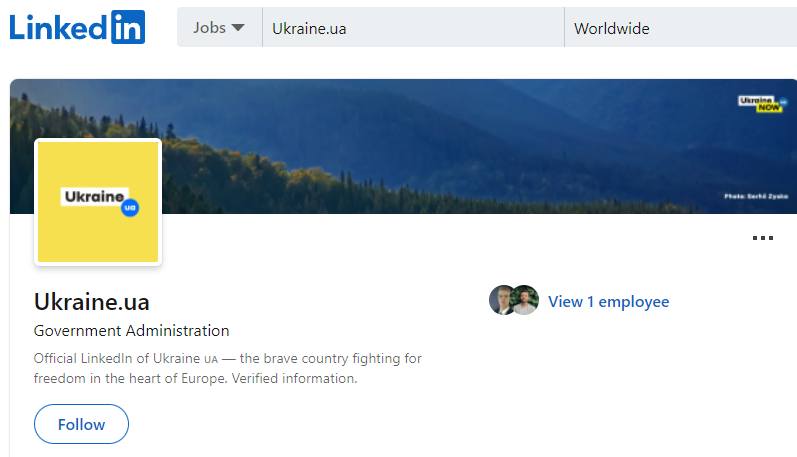Focus the search field containing Ukraine.ua
Viewport: 797px width, 457px height.
412,28
